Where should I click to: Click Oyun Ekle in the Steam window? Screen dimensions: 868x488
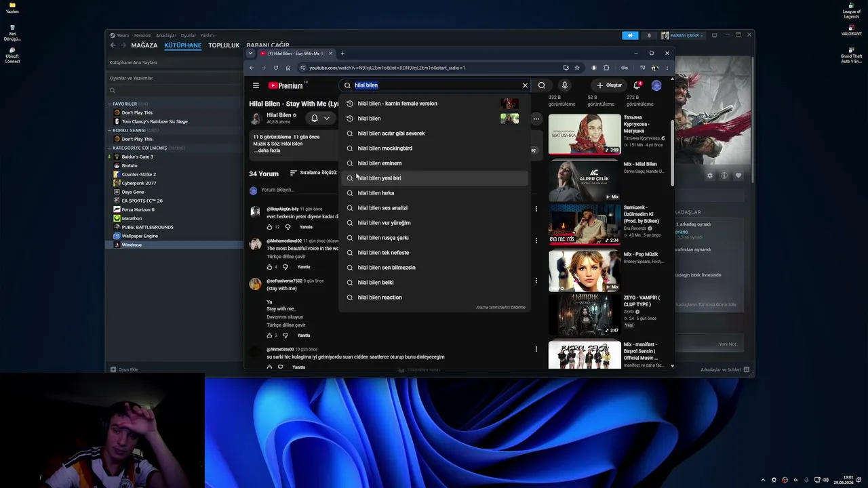[125, 369]
